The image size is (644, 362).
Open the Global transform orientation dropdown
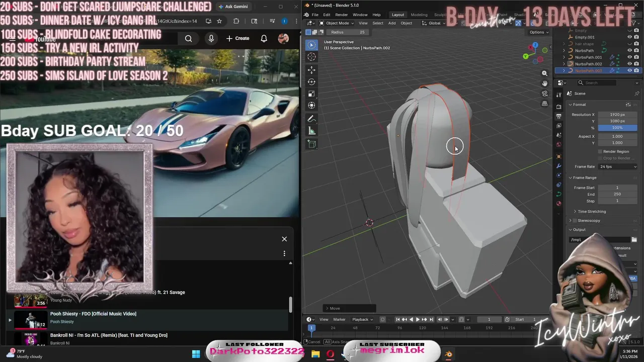coord(434,23)
